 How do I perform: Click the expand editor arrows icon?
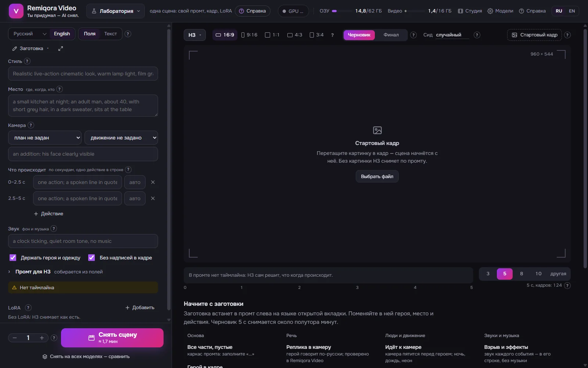coord(61,49)
